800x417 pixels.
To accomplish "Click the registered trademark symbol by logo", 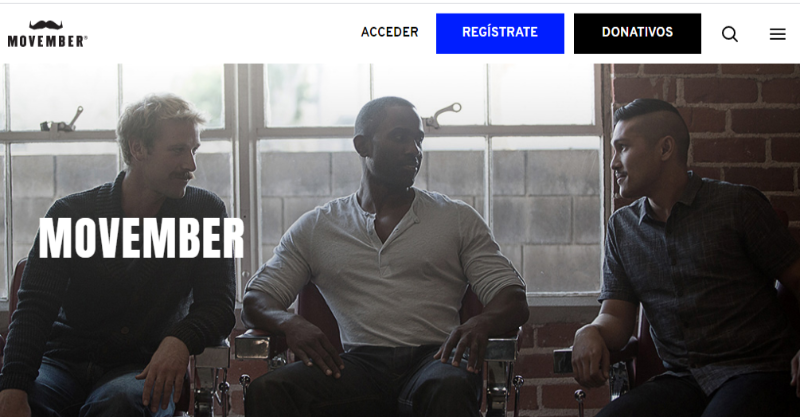I will click(86, 37).
